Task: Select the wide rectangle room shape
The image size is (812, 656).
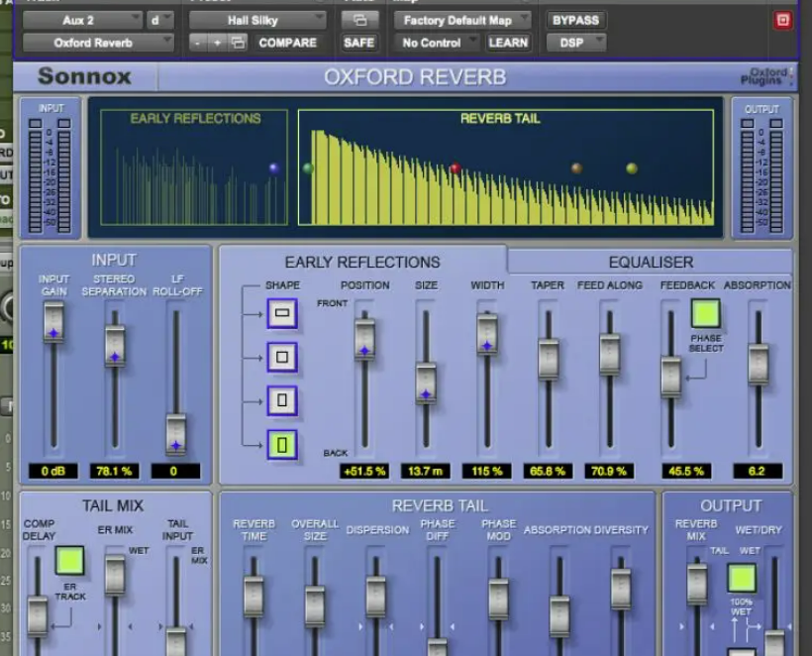Action: coord(282,313)
